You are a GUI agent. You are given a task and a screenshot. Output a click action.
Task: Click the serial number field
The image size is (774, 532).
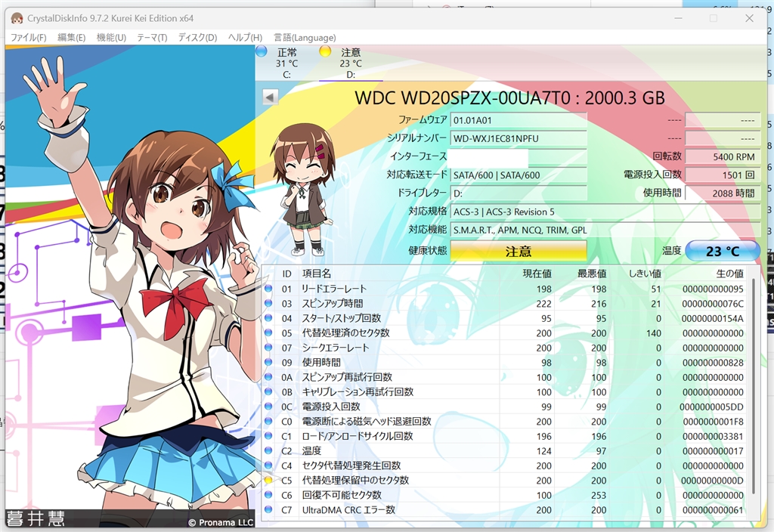point(519,139)
